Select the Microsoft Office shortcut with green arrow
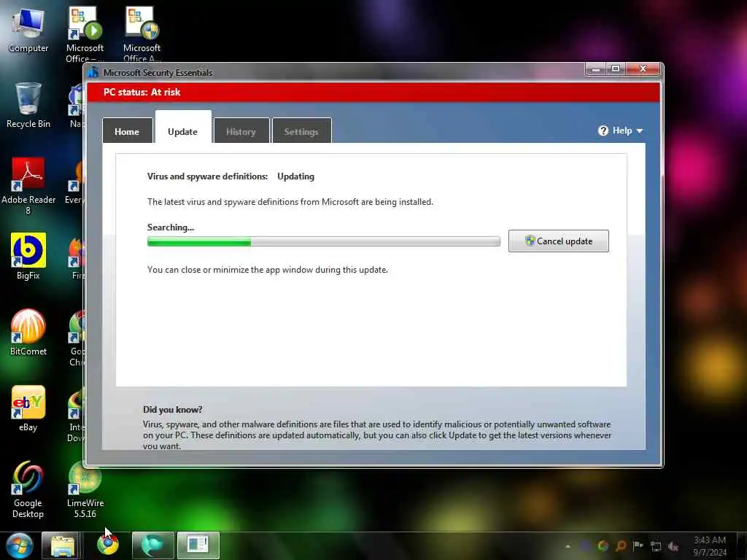Screen dimensions: 747x560 pos(85,34)
